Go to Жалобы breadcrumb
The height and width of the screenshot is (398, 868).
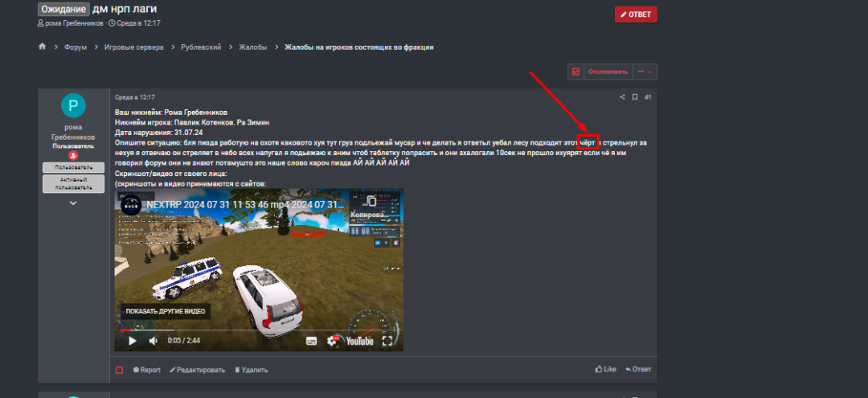click(x=252, y=47)
